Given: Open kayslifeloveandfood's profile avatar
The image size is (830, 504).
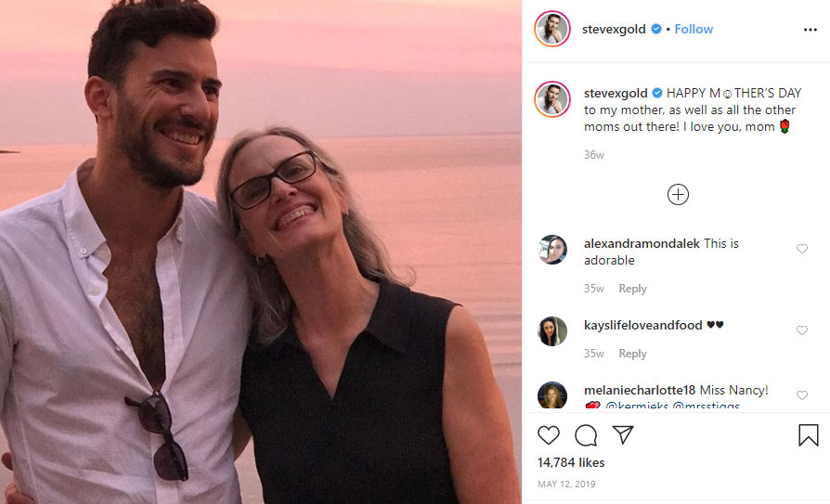Looking at the screenshot, I should pos(552,331).
